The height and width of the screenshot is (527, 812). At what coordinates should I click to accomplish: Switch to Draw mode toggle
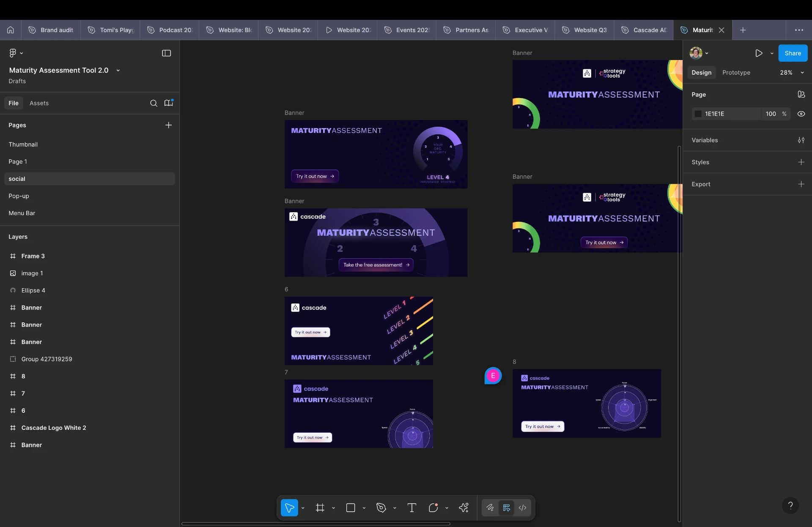490,508
